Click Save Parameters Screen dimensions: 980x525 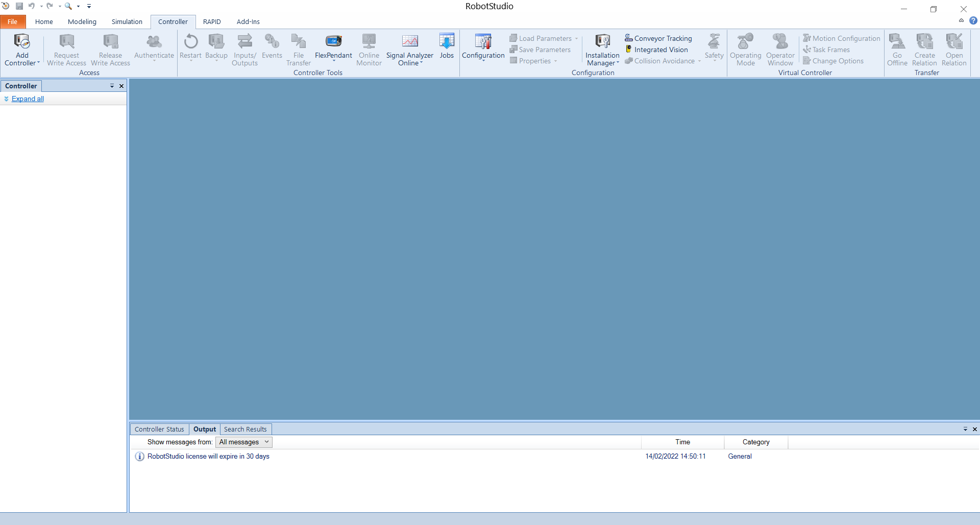coord(540,50)
